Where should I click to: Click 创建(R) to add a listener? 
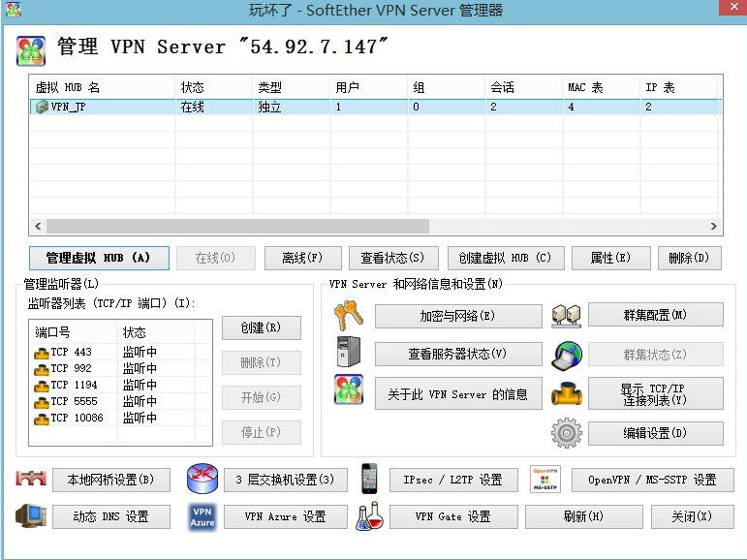[x=261, y=327]
